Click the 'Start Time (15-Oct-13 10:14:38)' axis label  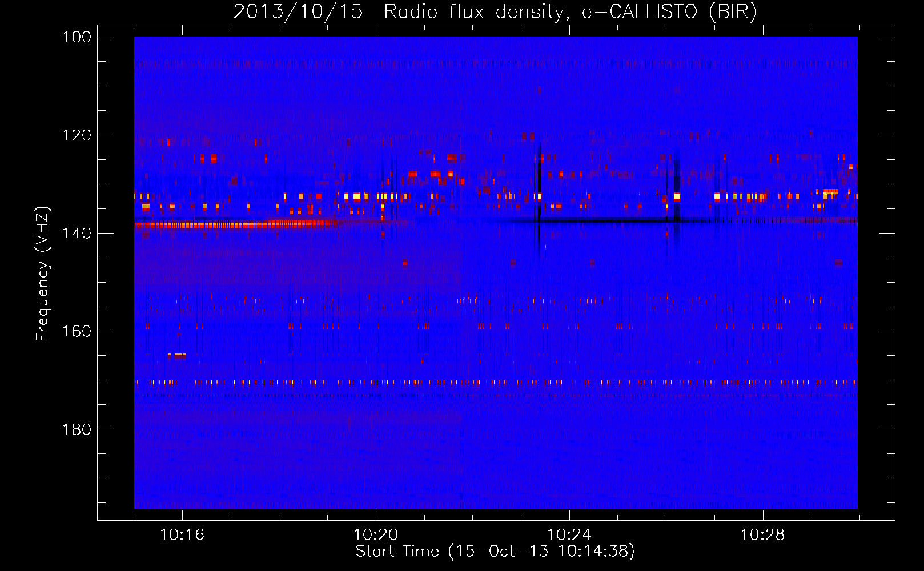click(495, 552)
